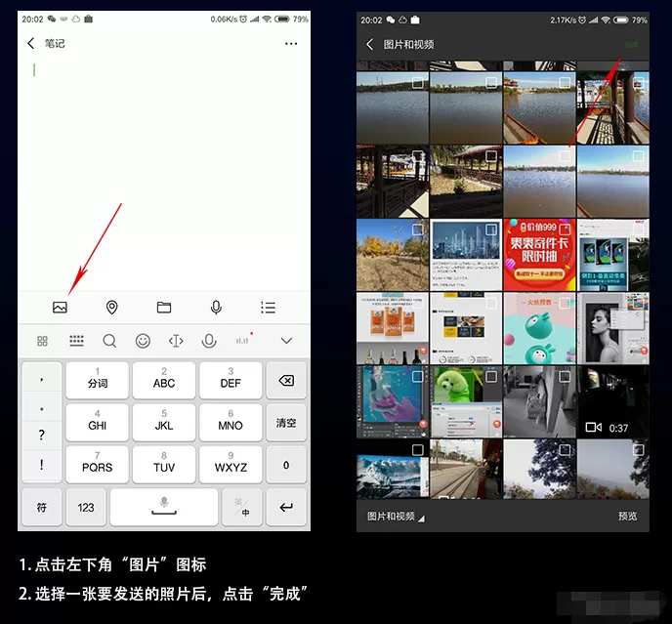Screen dimensions: 672x624
Task: Tap the 123 numbers key
Action: 86,507
